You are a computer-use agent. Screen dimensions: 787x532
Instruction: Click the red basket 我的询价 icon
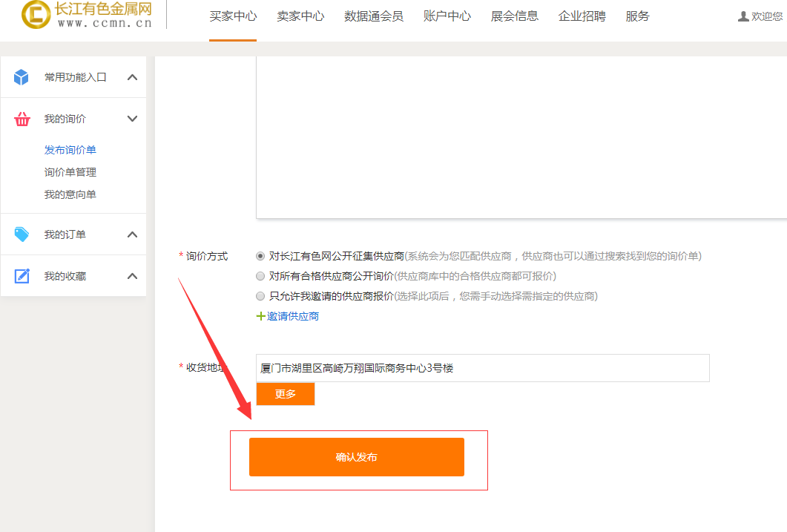22,119
